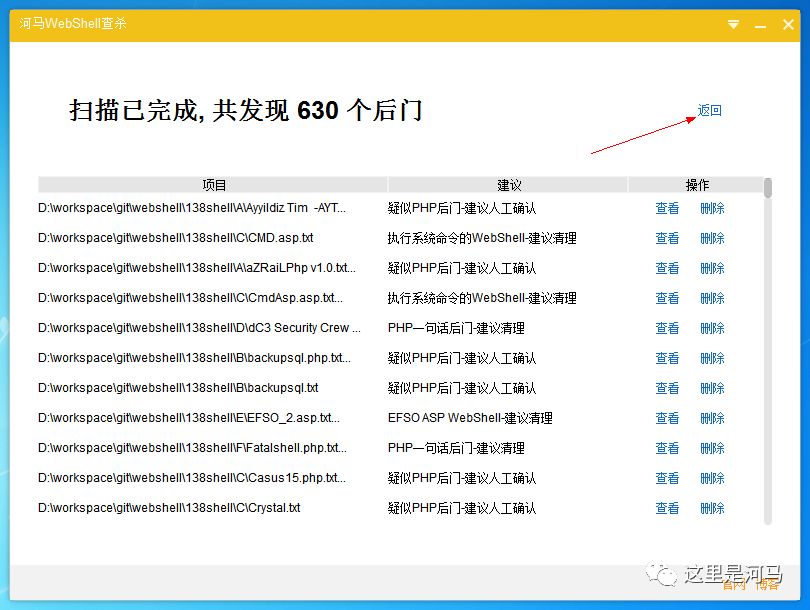View the Crystal.txt file
810x610 pixels.
(667, 508)
